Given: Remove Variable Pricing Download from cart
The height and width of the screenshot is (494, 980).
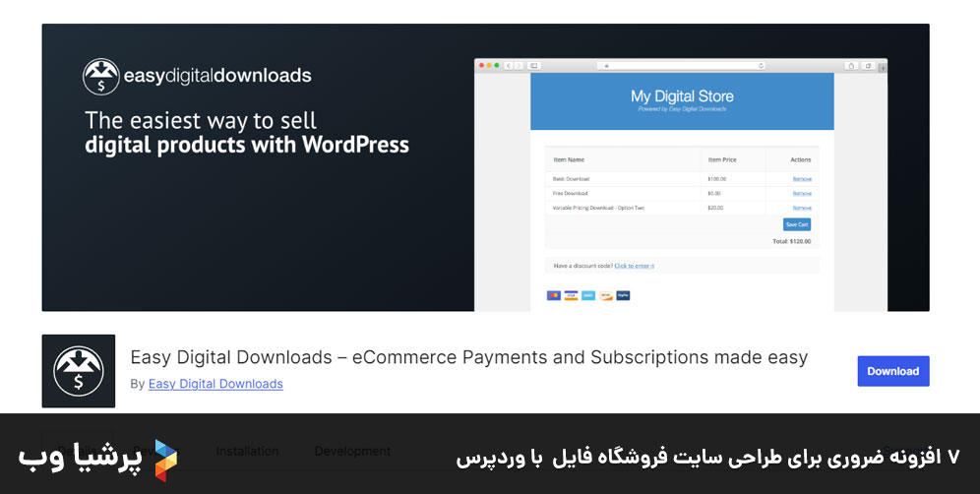Looking at the screenshot, I should pyautogui.click(x=802, y=209).
